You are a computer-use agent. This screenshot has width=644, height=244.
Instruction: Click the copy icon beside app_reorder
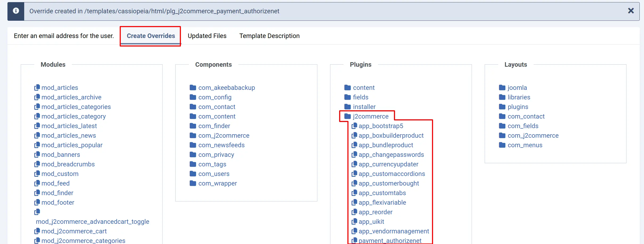[354, 212]
